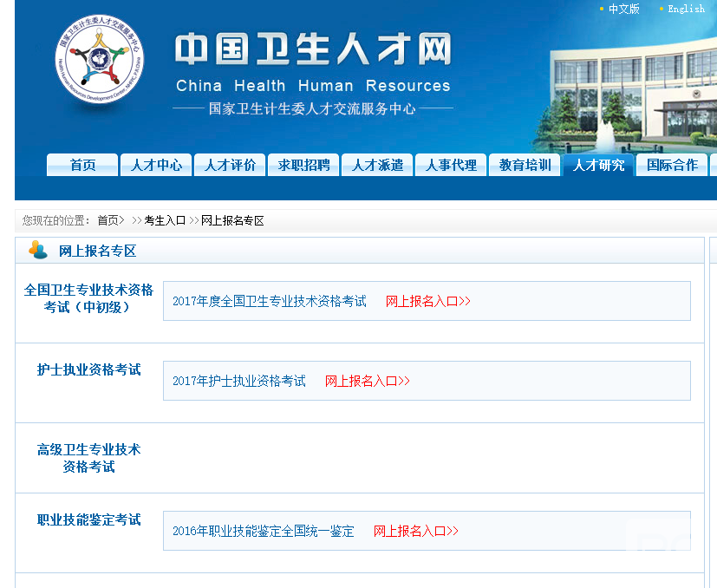Open 网上报名入口 for 2017年护士执业资格考试
Image resolution: width=717 pixels, height=588 pixels.
pyautogui.click(x=368, y=381)
